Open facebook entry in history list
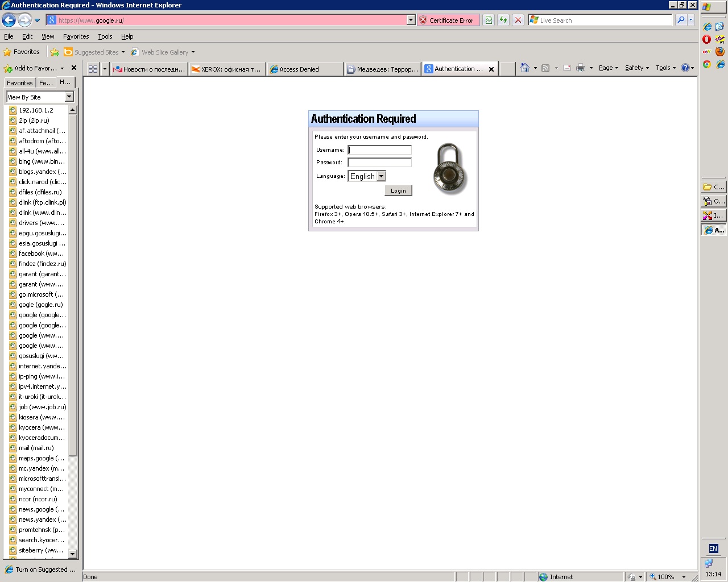The width and height of the screenshot is (728, 582). (40, 253)
